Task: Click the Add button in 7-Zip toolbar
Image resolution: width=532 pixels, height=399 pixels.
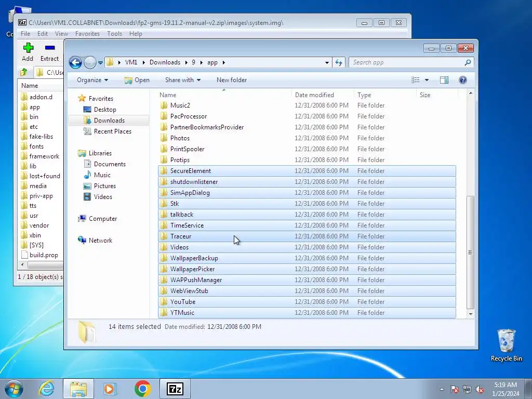Action: pos(28,52)
